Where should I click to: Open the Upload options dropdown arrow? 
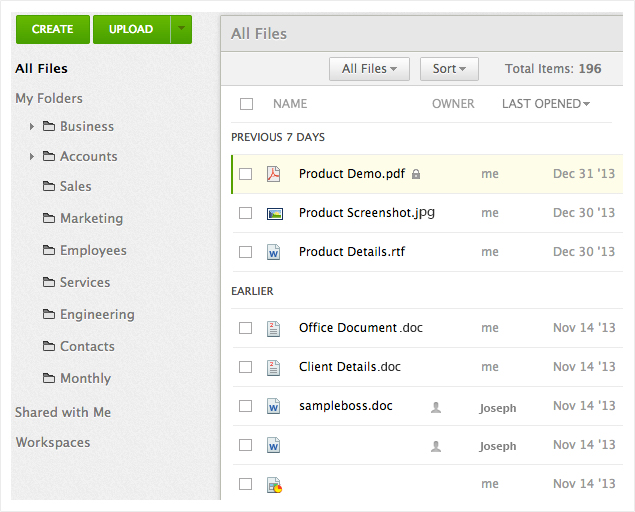point(181,29)
